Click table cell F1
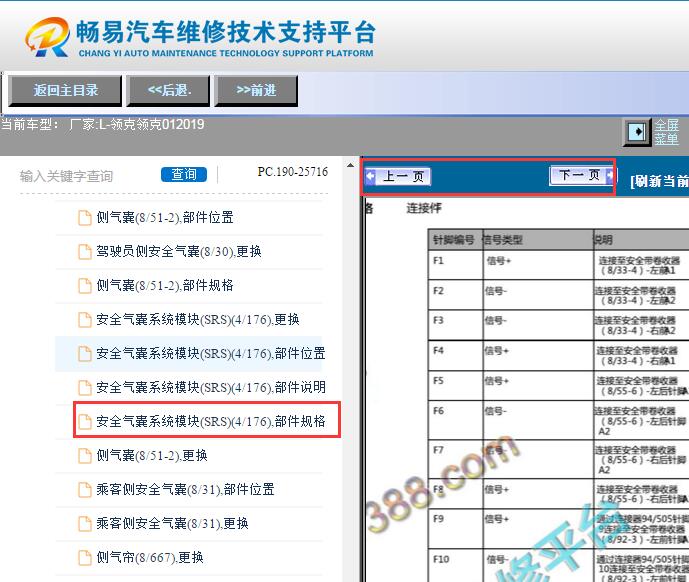 tap(456, 265)
